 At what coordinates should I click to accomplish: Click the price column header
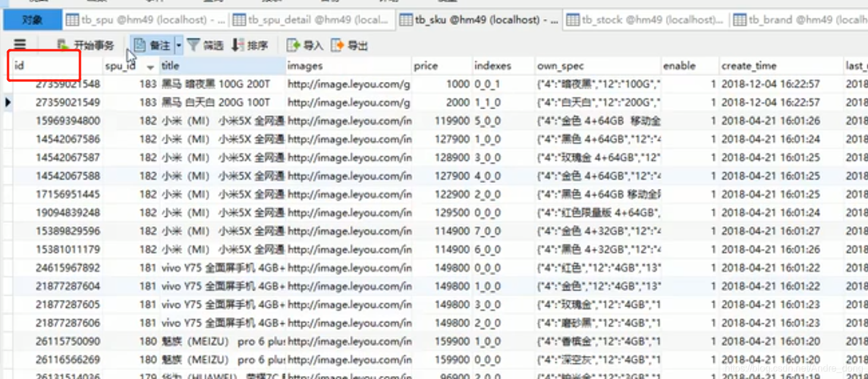tap(442, 66)
